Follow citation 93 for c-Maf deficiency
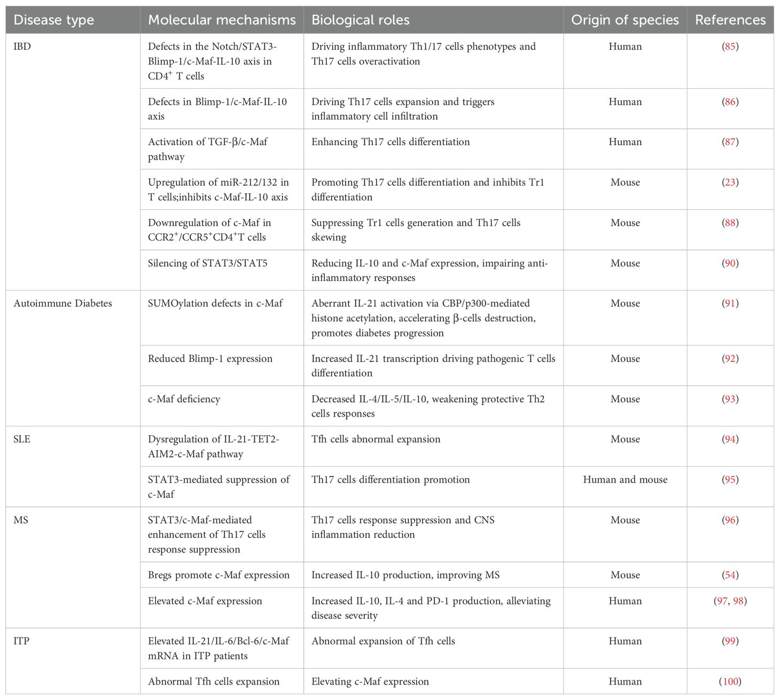The width and height of the screenshot is (780, 700). (730, 399)
